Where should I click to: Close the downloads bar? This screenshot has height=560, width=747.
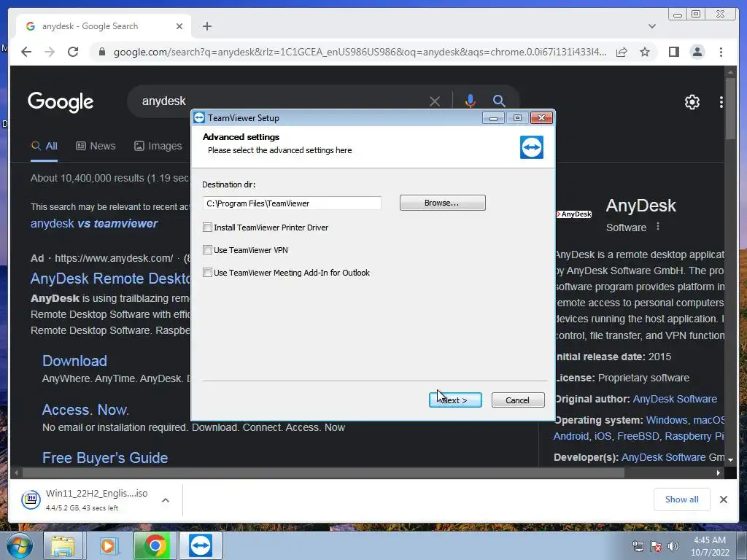pyautogui.click(x=723, y=499)
